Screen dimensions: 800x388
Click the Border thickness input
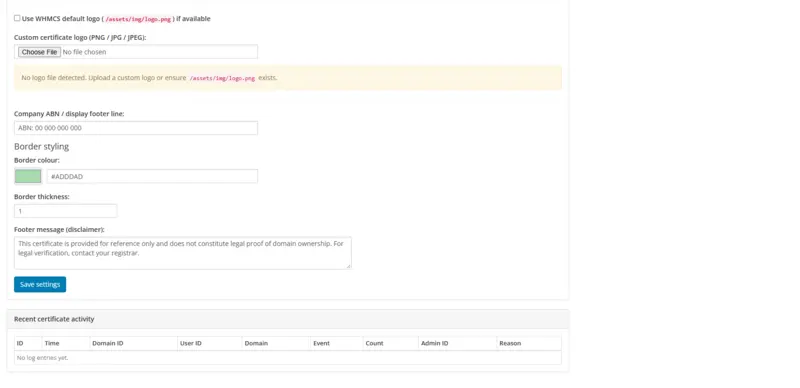pyautogui.click(x=66, y=211)
